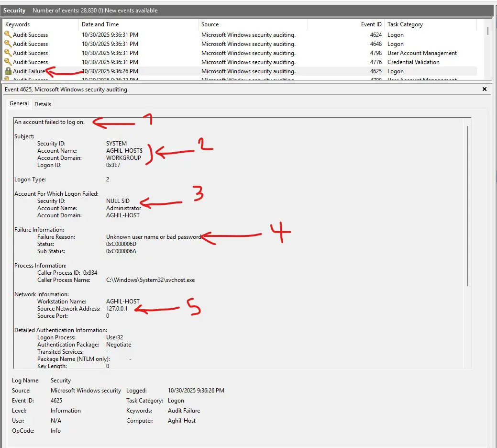This screenshot has height=448, width=497.
Task: Click the padlock icon on the Audit Failure row
Action: point(8,71)
